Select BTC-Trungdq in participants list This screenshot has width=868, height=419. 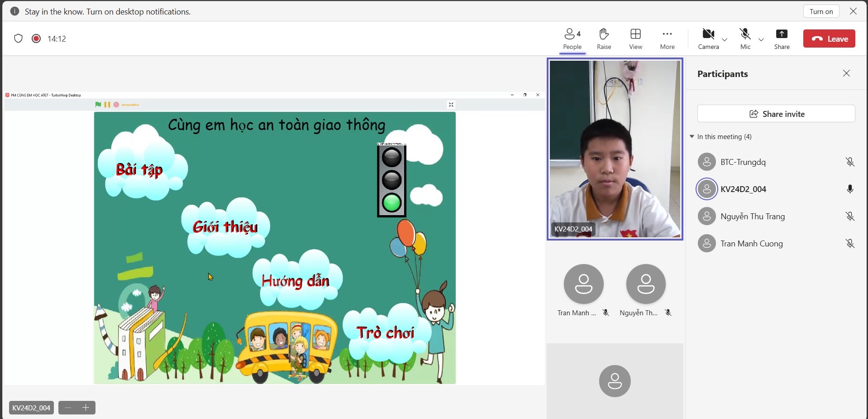[x=743, y=162]
